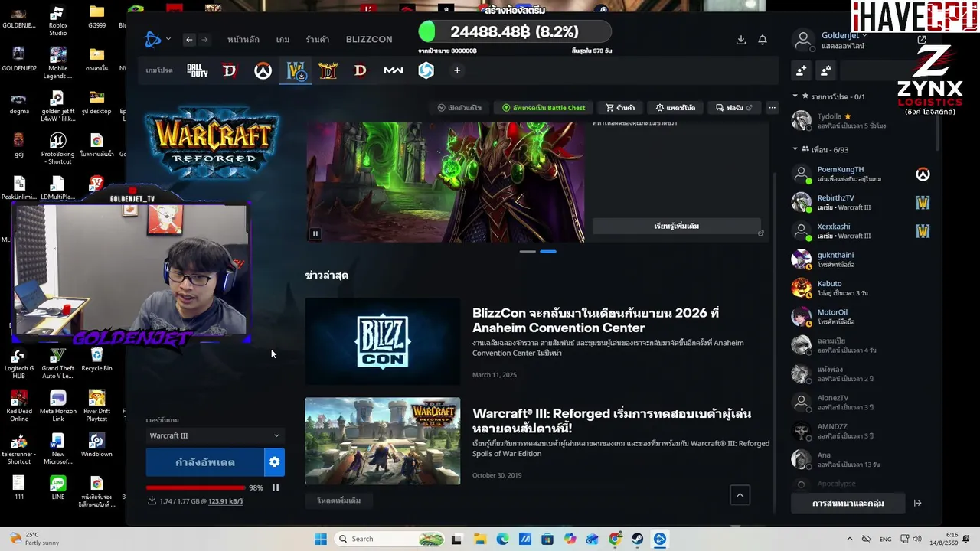
Task: Click the blue updating button (กำลังอัพเดต)
Action: (x=205, y=462)
